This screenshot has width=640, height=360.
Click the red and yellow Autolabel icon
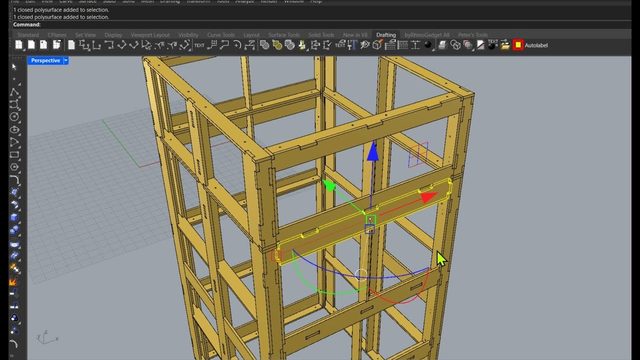pyautogui.click(x=518, y=45)
